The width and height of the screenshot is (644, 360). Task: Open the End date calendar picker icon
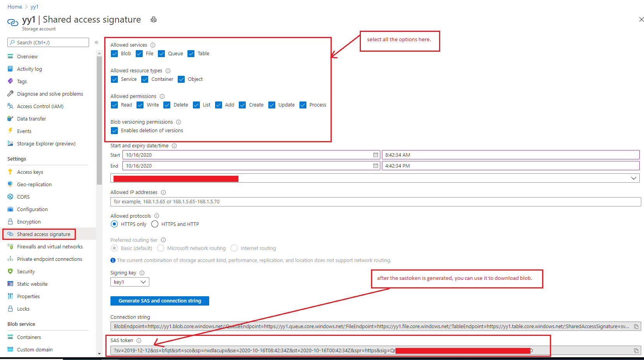[376, 166]
